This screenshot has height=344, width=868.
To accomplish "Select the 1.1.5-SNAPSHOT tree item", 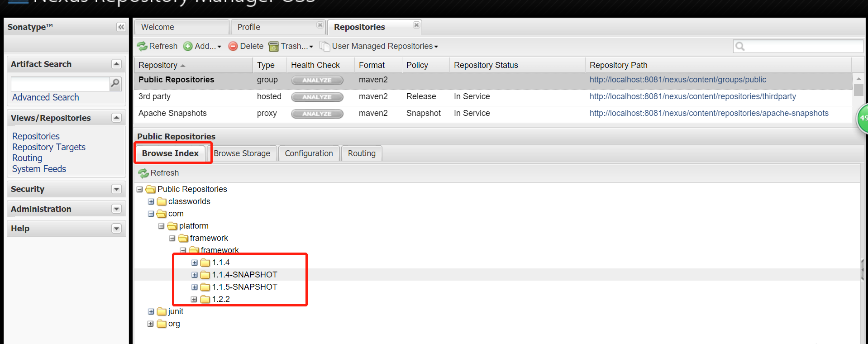I will (x=244, y=287).
